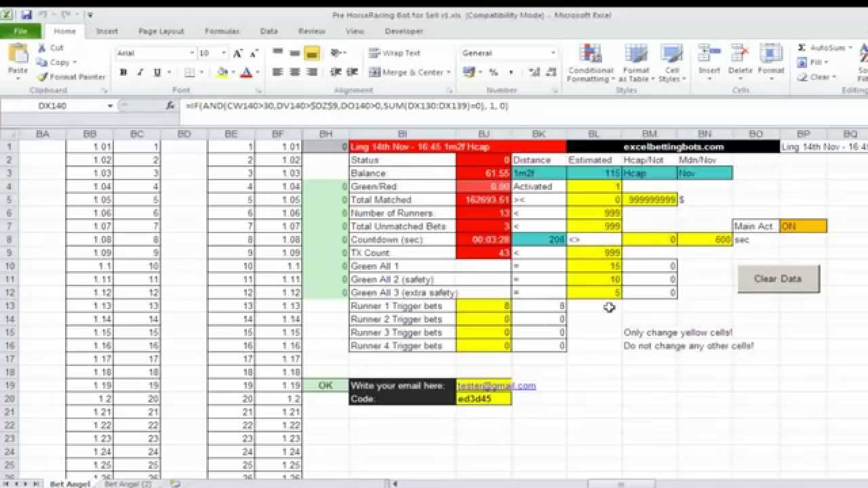Click the Decrease Indent icon
The image size is (868, 488).
pos(334,73)
